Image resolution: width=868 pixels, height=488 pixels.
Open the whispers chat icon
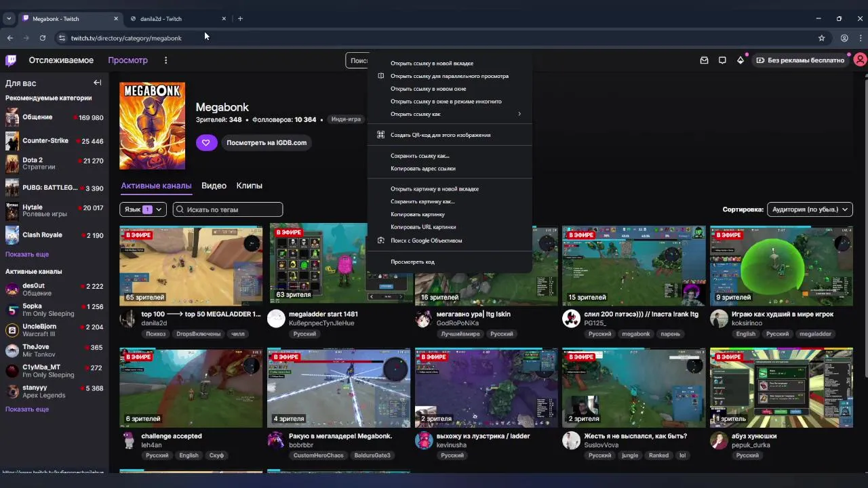click(722, 60)
